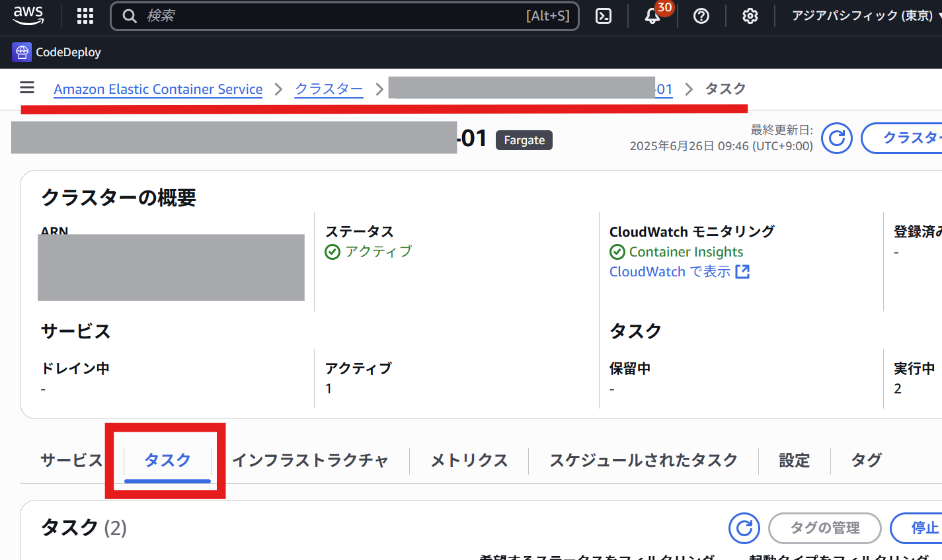Screen dimensions: 942x560
Task: Open the CloudWatch で表示 external link
Action: (x=680, y=272)
